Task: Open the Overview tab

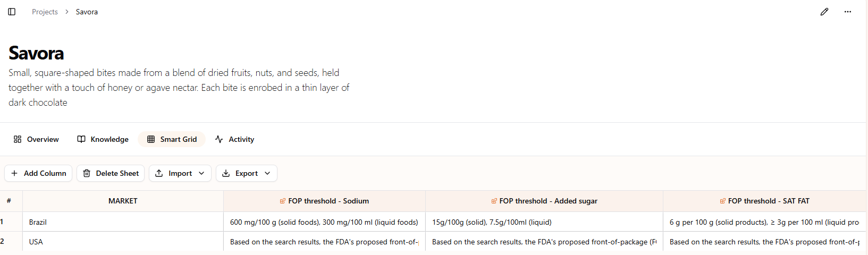Action: pyautogui.click(x=36, y=139)
